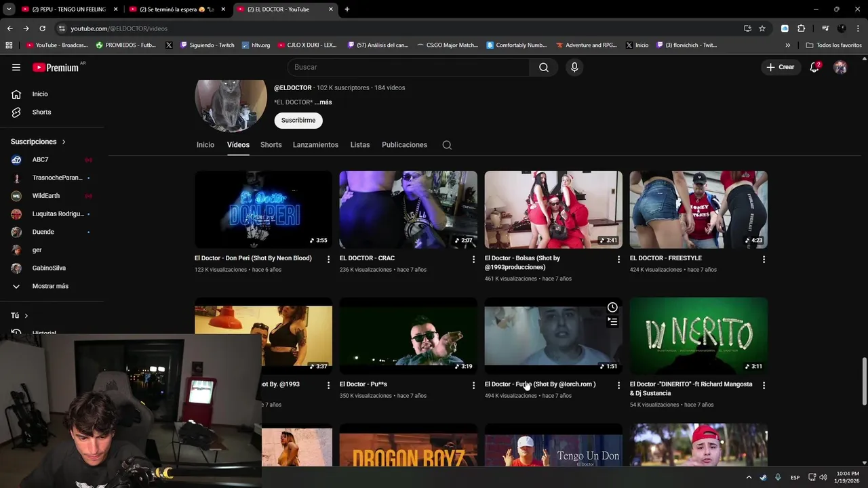
Task: Expand Suscripciones section arrow
Action: tap(64, 142)
